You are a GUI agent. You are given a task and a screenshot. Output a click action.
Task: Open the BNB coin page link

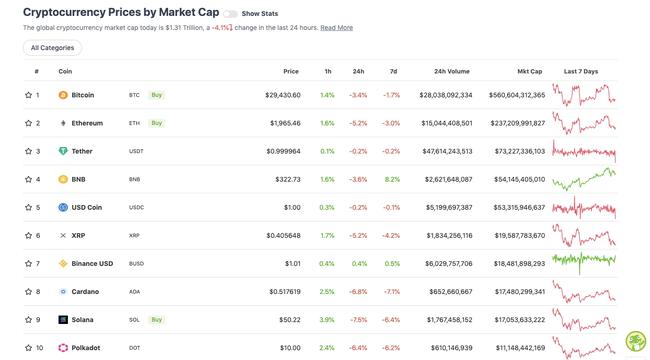tap(78, 179)
